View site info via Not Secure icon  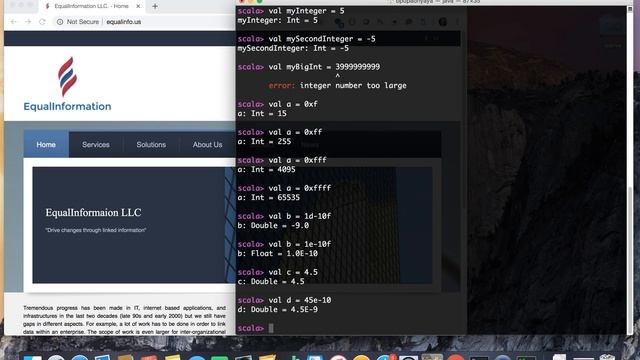60,22
